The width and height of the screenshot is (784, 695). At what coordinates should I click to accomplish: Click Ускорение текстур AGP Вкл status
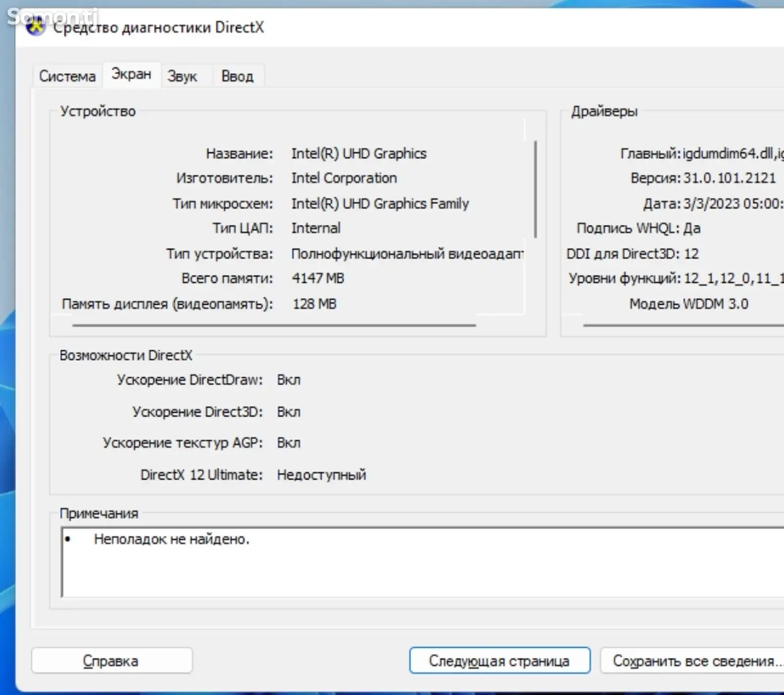pyautogui.click(x=289, y=443)
